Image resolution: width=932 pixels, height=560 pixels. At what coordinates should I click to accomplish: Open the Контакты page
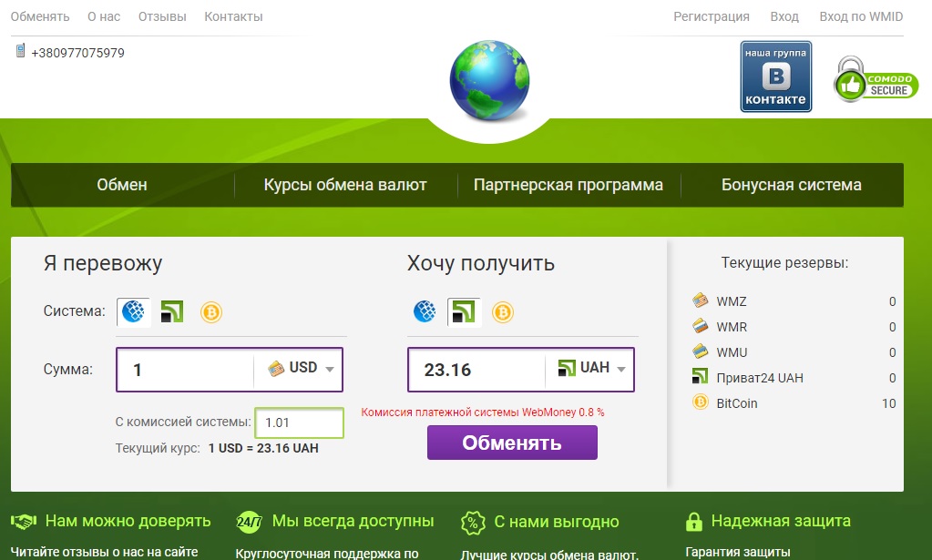click(x=233, y=16)
